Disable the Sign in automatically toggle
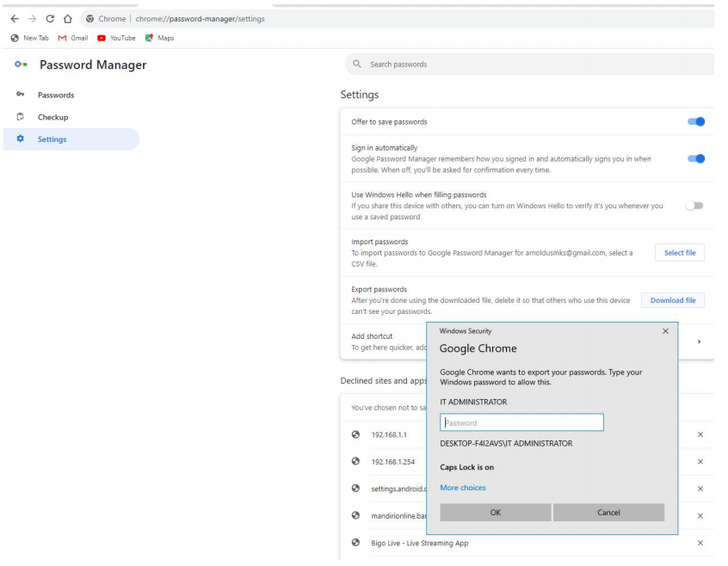 point(696,158)
